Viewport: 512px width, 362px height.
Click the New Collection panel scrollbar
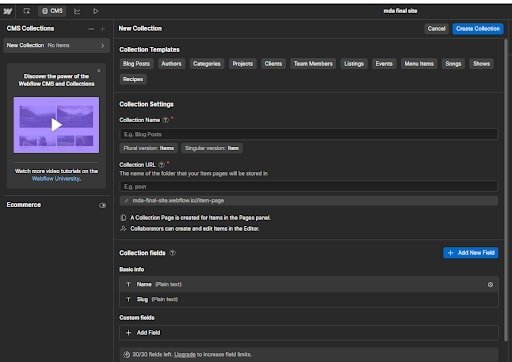[x=506, y=190]
